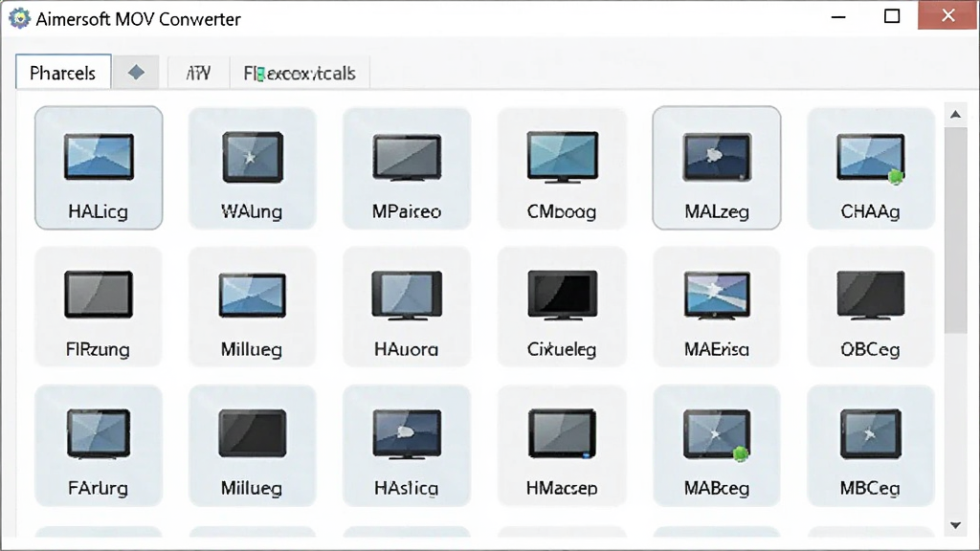This screenshot has height=551, width=980.
Task: Choose the WAung device preset
Action: tap(253, 167)
